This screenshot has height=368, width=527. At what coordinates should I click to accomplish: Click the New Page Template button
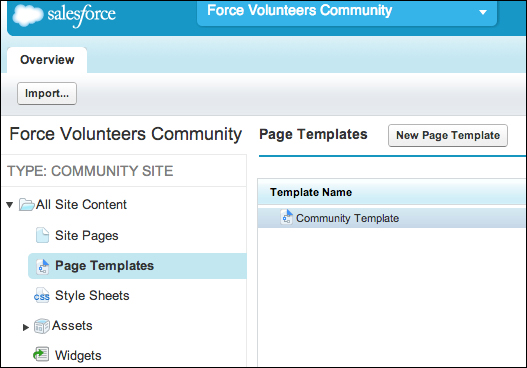[x=448, y=135]
